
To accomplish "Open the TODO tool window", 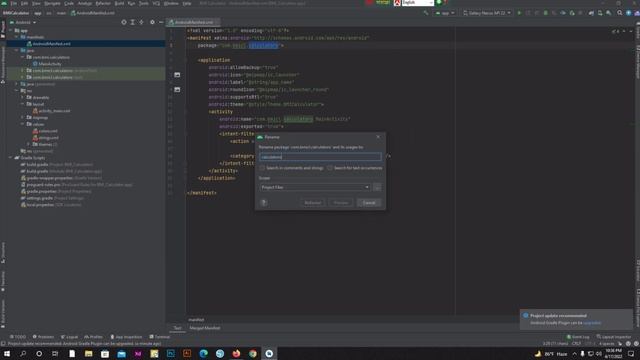I will [x=18, y=337].
